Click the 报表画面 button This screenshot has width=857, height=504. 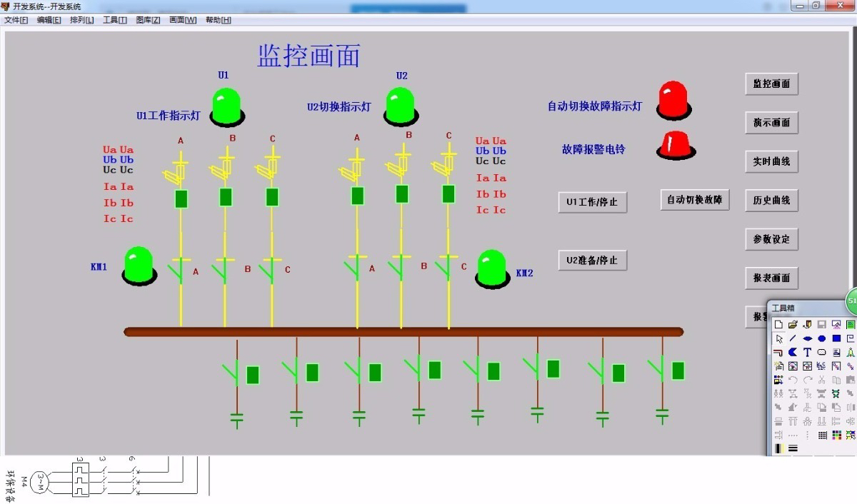(771, 278)
